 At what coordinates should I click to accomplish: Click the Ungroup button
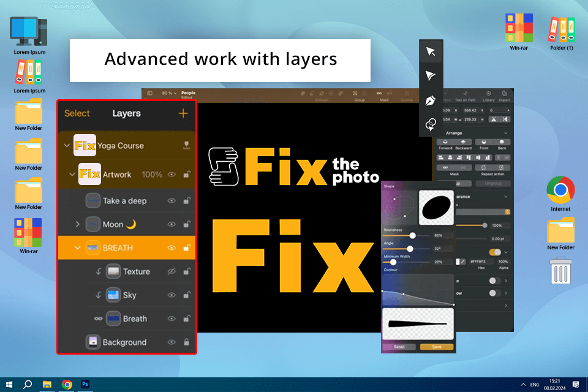click(x=493, y=183)
